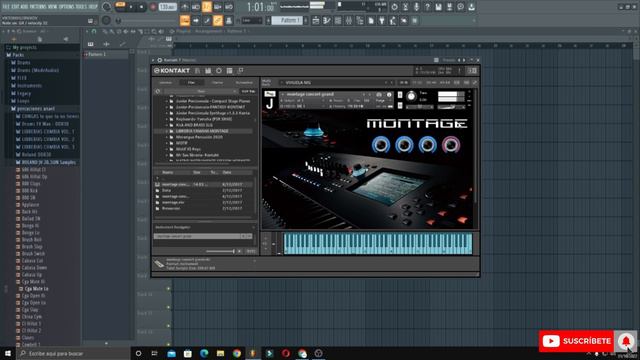Select the highlighted link tool icon in toolbar
640x360 pixels.
pyautogui.click(x=218, y=20)
